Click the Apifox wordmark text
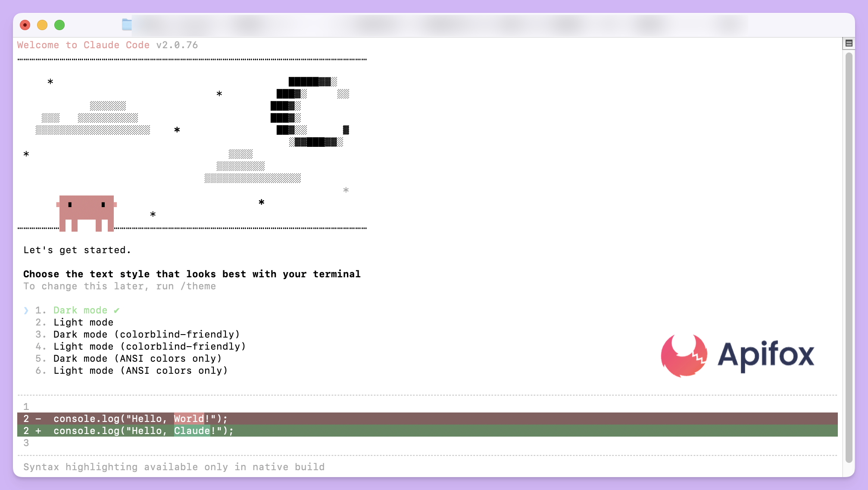 click(x=765, y=355)
